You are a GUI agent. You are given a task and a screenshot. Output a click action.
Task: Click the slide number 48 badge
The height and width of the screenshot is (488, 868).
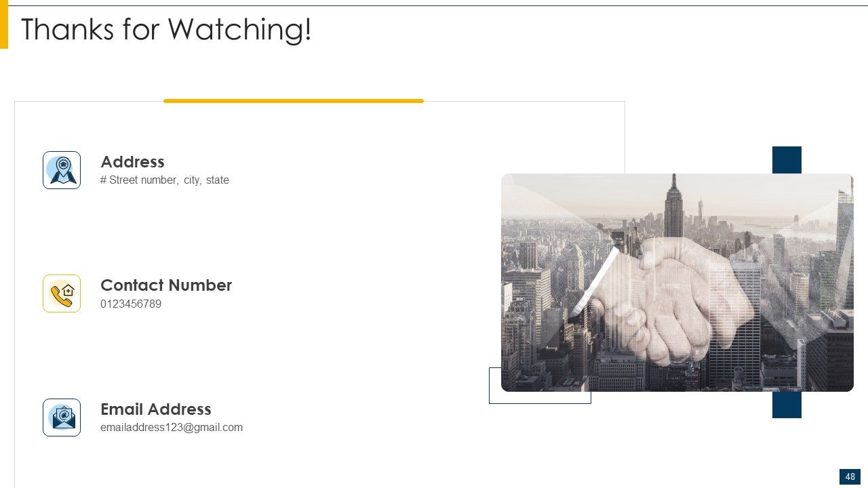tap(850, 476)
